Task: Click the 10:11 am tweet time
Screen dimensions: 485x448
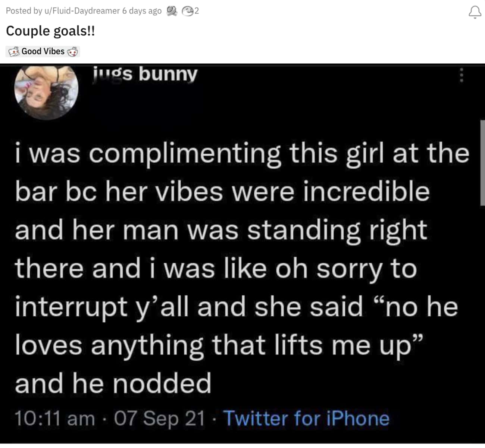Action: 54,418
